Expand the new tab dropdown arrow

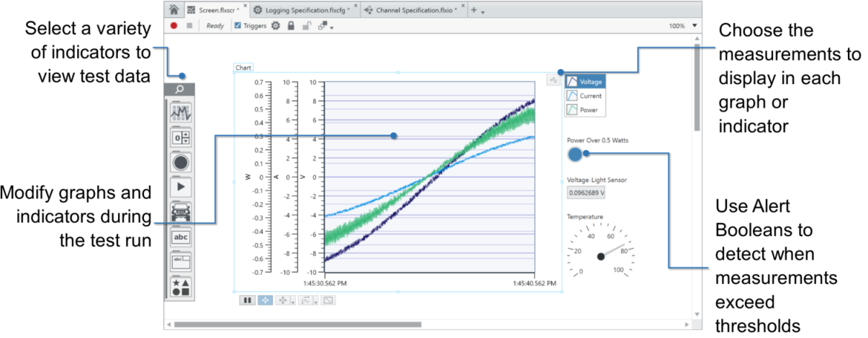click(483, 12)
